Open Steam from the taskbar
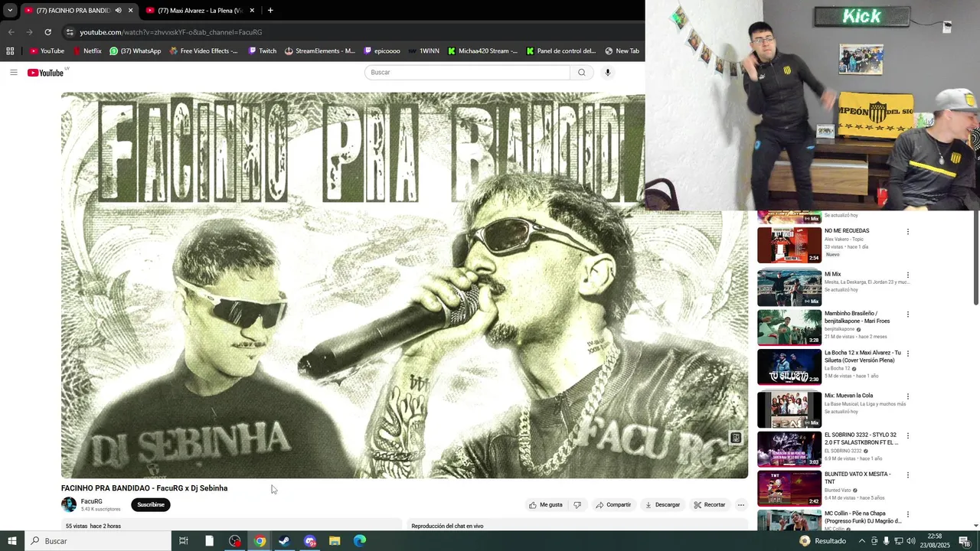Image resolution: width=980 pixels, height=551 pixels. point(284,541)
